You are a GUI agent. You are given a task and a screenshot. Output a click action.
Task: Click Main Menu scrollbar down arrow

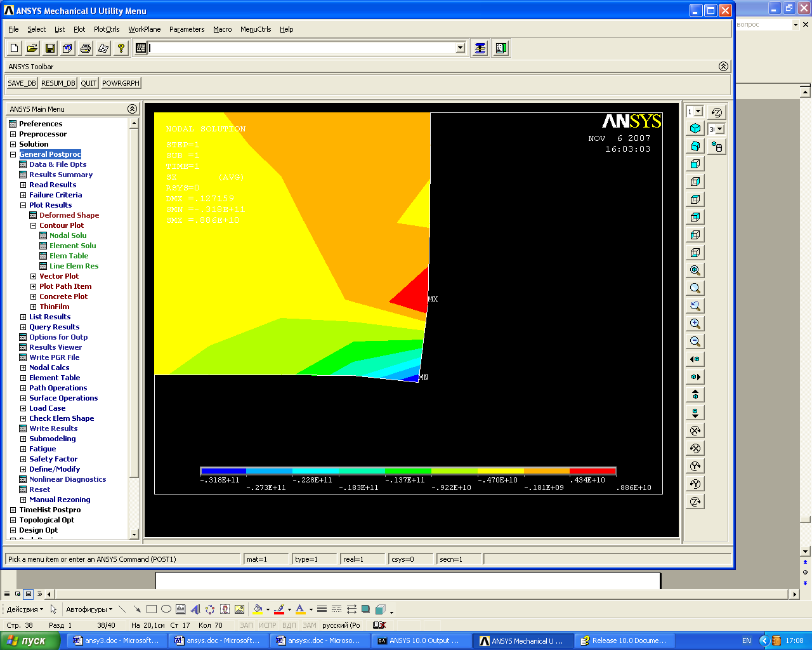pyautogui.click(x=134, y=534)
